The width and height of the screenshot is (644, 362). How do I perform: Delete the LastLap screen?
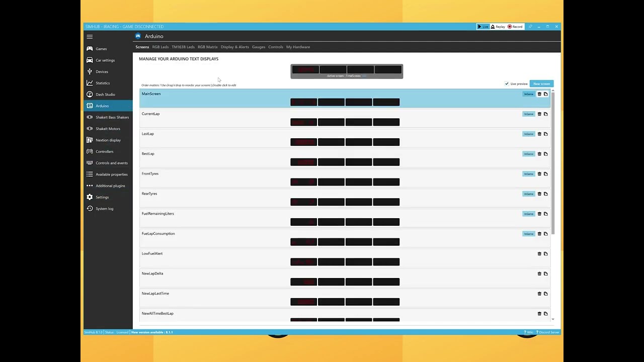(x=539, y=134)
